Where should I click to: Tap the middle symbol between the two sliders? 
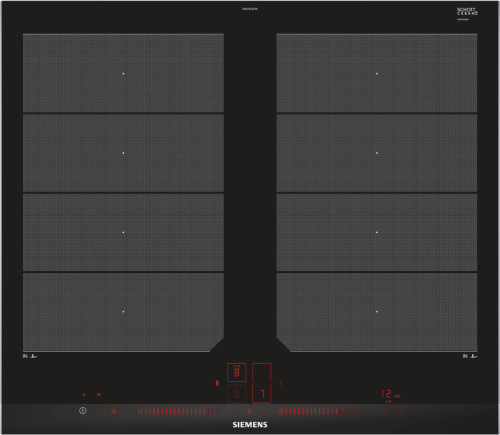(249, 412)
